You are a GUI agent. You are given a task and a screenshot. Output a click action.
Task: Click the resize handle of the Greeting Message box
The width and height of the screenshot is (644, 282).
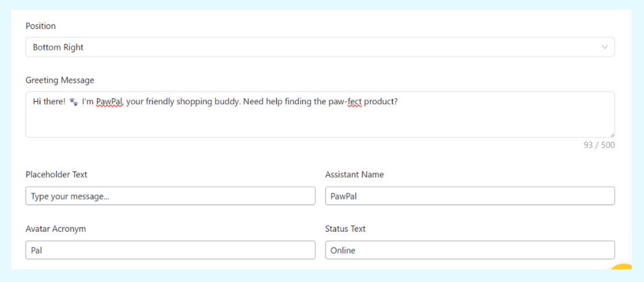click(x=611, y=134)
